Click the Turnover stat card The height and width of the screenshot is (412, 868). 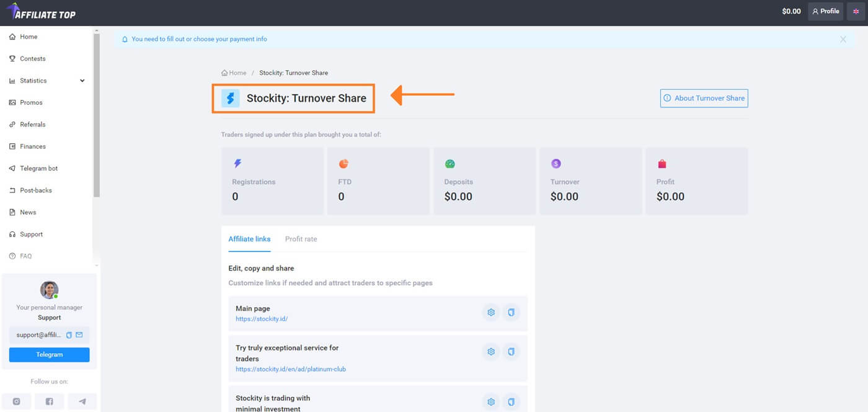click(591, 181)
